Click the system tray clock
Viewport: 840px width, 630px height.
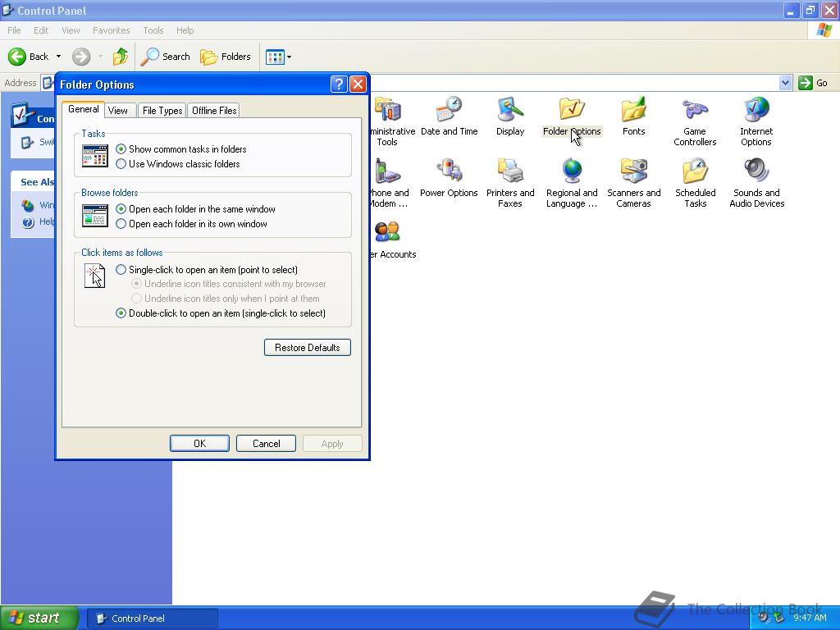click(810, 618)
